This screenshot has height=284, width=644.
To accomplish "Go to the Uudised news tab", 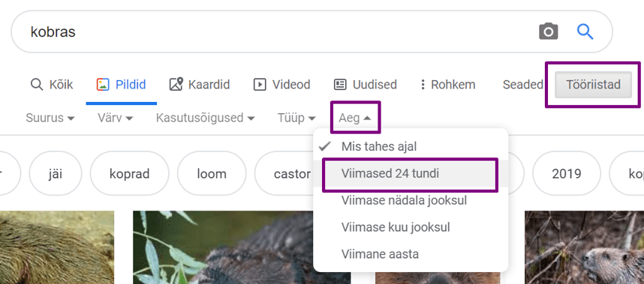I will click(365, 85).
